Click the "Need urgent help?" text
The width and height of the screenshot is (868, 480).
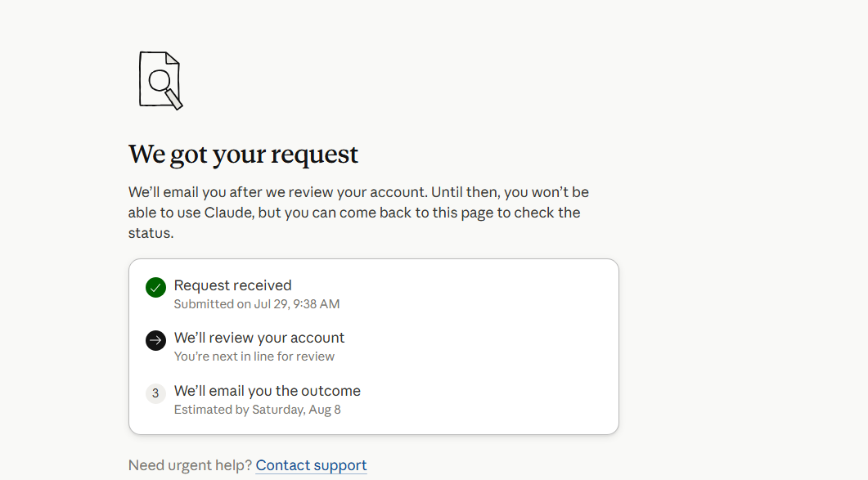(x=190, y=465)
